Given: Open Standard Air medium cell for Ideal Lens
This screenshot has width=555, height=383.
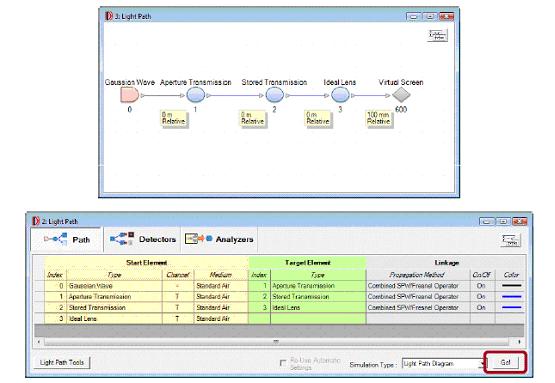Looking at the screenshot, I should [x=221, y=319].
